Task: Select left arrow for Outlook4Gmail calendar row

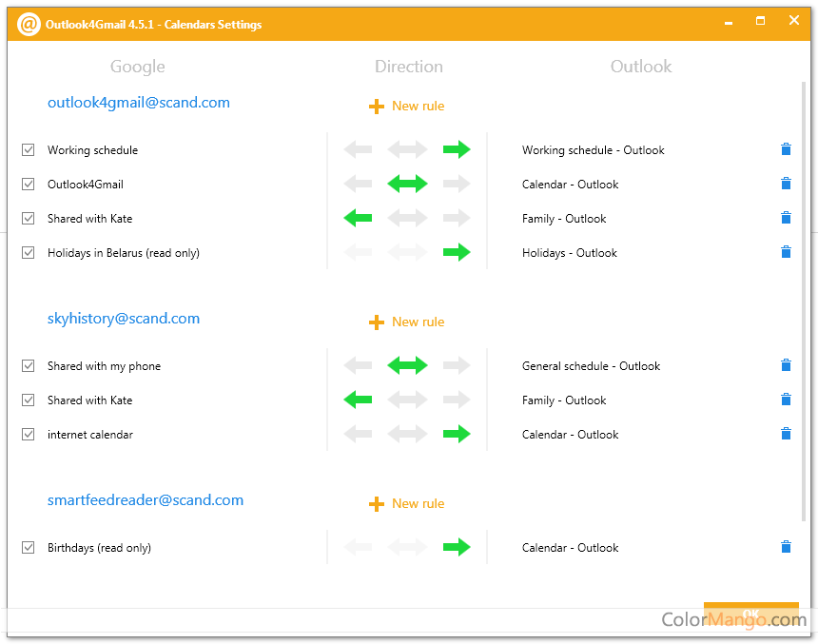Action: [x=358, y=184]
